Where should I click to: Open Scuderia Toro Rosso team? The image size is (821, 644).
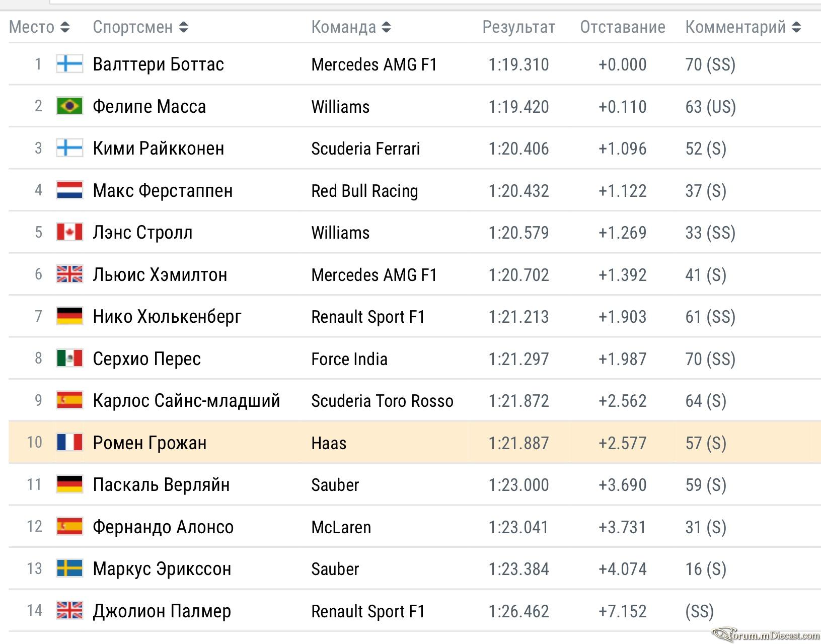(382, 401)
